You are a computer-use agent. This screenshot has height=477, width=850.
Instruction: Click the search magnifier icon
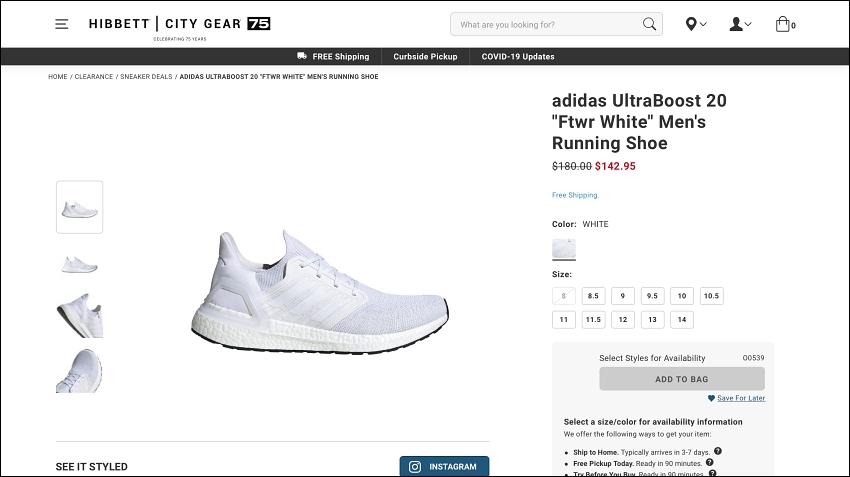pos(650,24)
